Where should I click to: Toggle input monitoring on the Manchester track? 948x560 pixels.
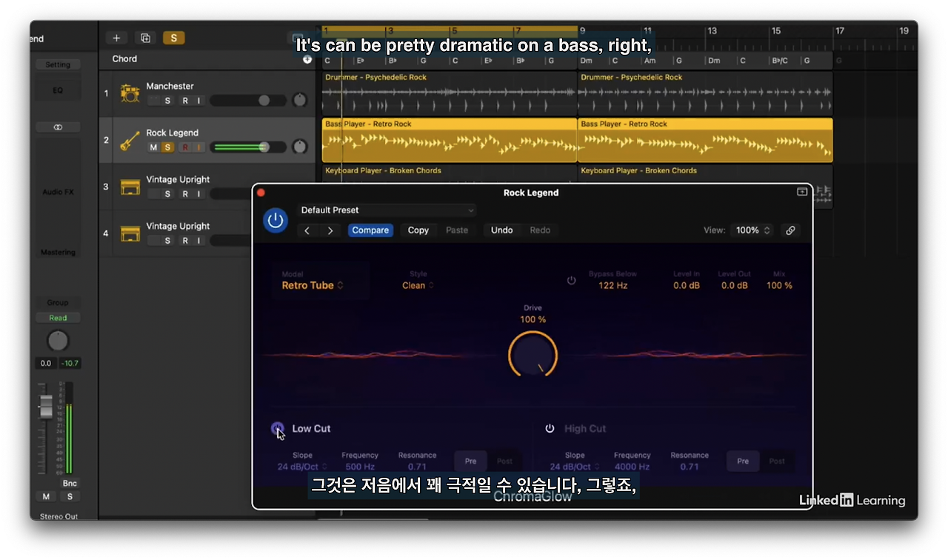[x=198, y=101]
